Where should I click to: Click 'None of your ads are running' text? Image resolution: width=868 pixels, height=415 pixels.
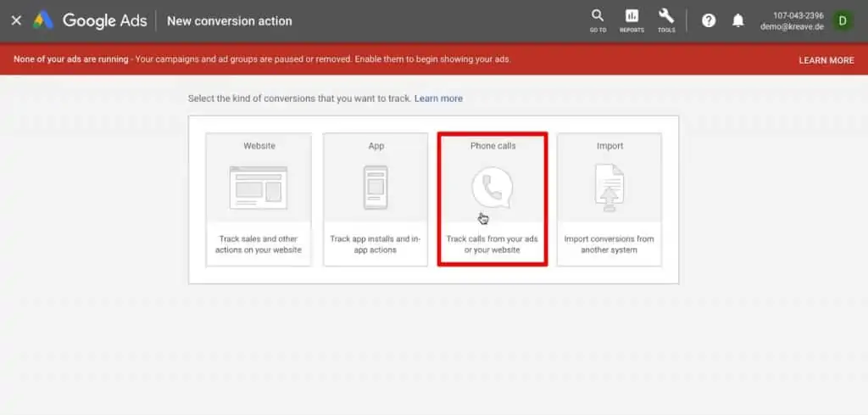point(71,59)
